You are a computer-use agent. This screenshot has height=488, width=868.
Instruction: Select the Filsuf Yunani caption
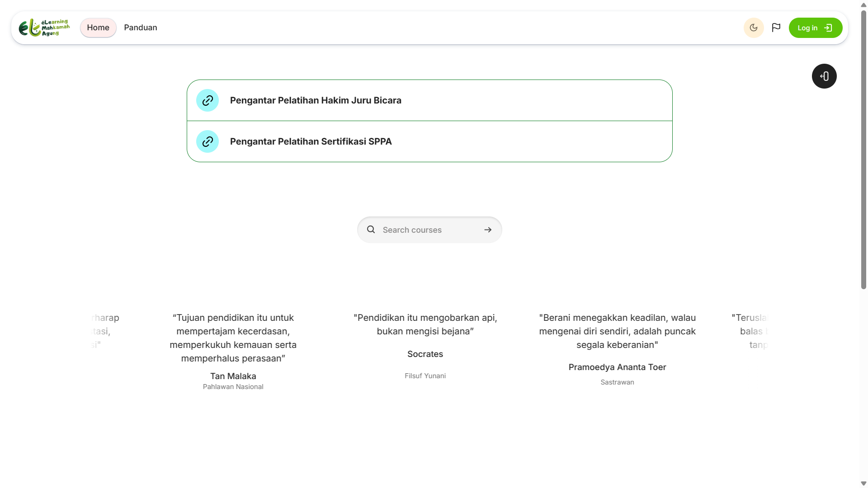[x=425, y=376]
